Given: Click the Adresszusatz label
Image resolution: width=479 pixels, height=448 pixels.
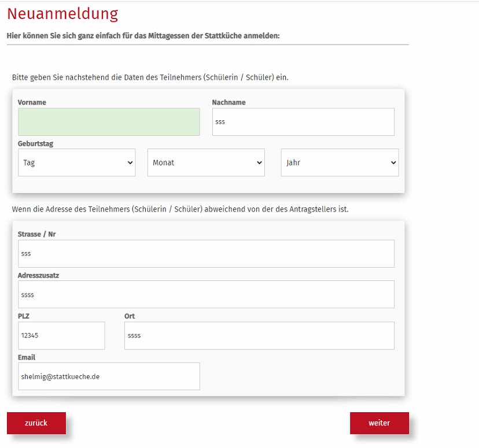Looking at the screenshot, I should [x=38, y=275].
